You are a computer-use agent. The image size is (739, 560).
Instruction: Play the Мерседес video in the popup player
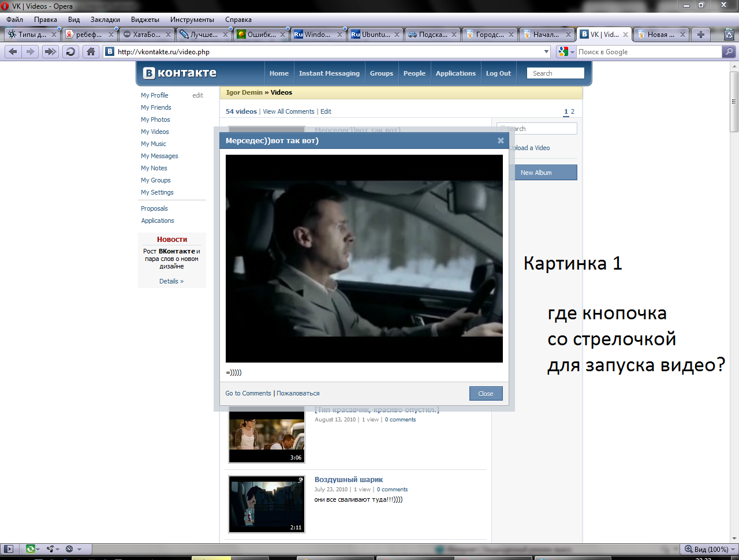click(x=364, y=259)
